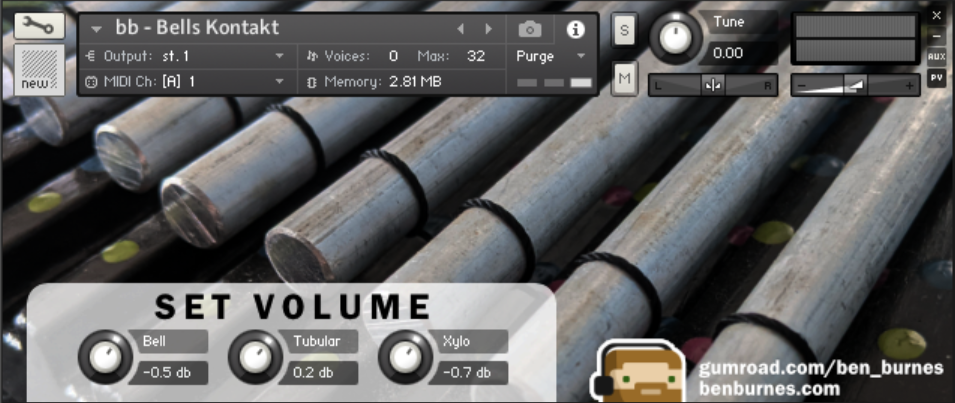Select the instrument name bb - Bells Kontakt
955x403 pixels.
(x=197, y=28)
